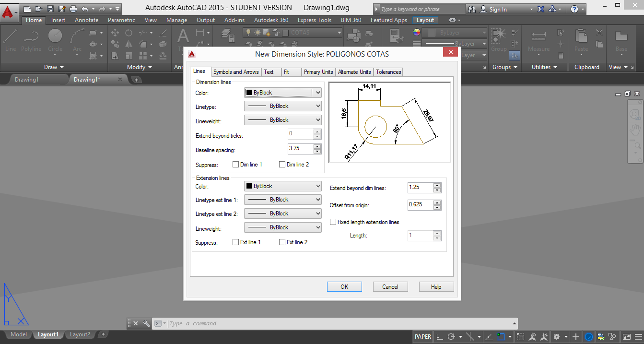Expand the Draw panel flyout
Screen dimensions: 644x344
coord(54,67)
